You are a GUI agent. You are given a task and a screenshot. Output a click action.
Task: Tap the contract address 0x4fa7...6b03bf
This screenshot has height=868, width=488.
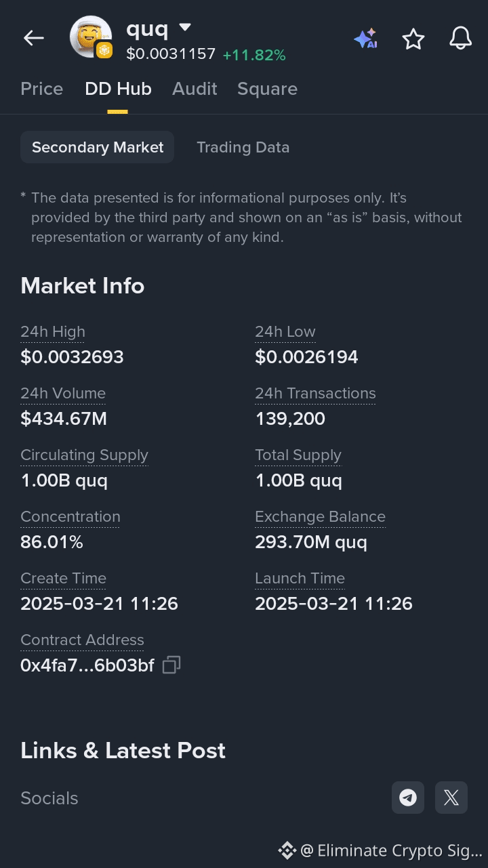pyautogui.click(x=87, y=665)
